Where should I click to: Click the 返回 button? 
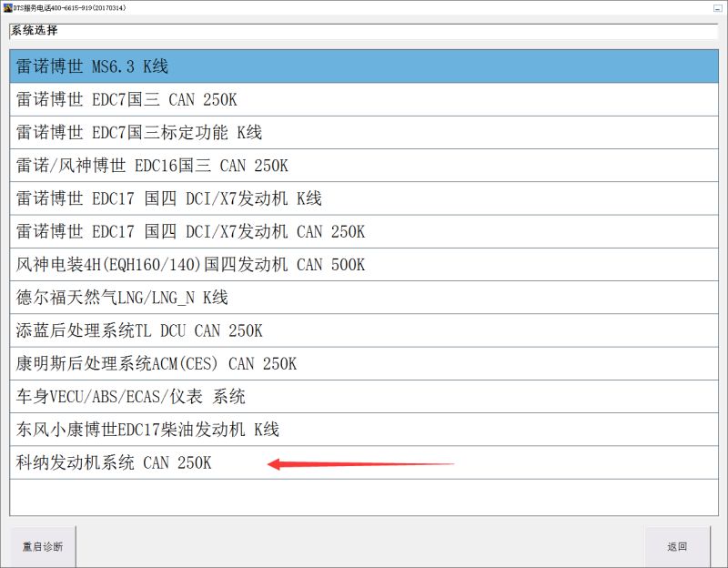677,547
